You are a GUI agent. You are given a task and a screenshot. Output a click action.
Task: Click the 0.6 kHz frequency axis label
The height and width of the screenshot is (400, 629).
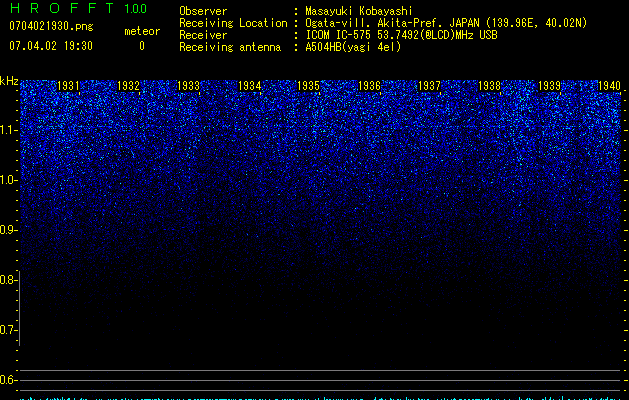pos(8,380)
